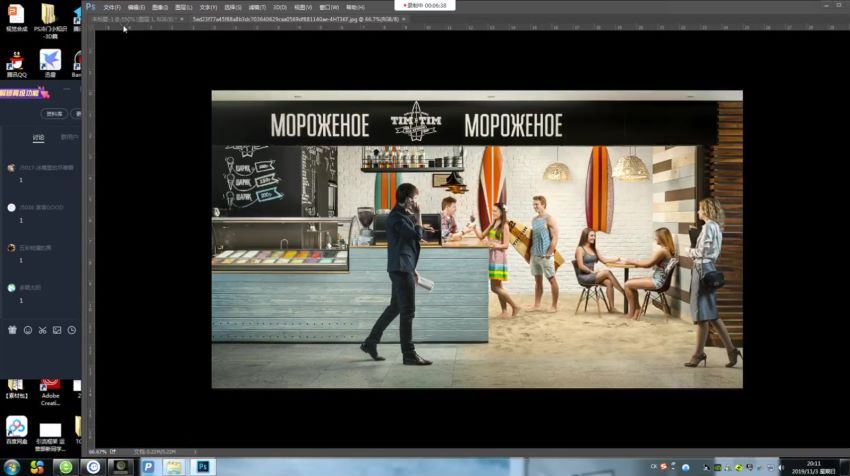The height and width of the screenshot is (476, 850).
Task: Select the 新用户 tab in chat panel
Action: tap(69, 137)
